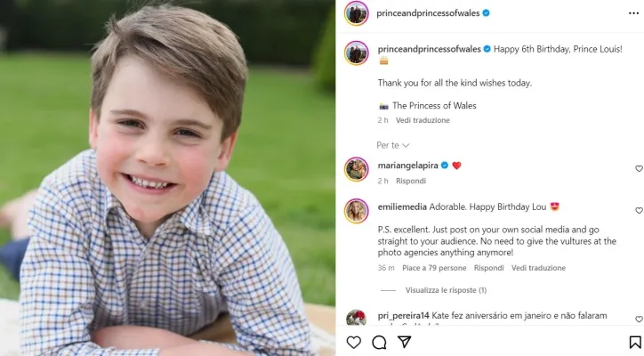Like mariangelapira's comment
Image resolution: width=644 pixels, height=356 pixels.
coord(638,168)
